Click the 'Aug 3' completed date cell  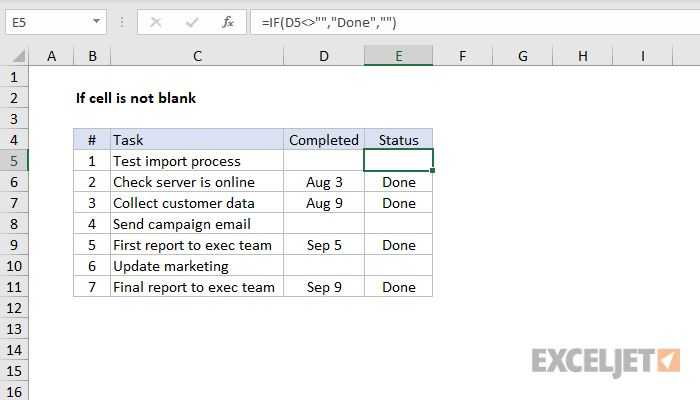tap(324, 182)
